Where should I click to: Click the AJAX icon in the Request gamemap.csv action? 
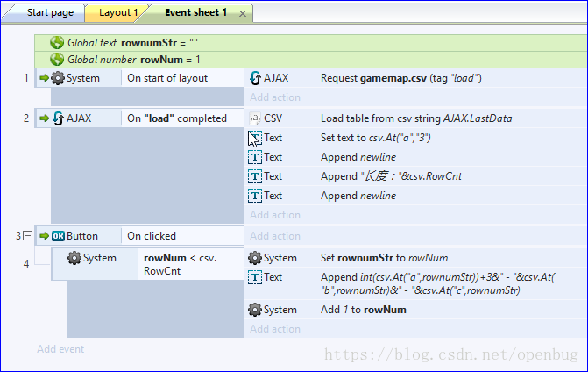[x=255, y=78]
